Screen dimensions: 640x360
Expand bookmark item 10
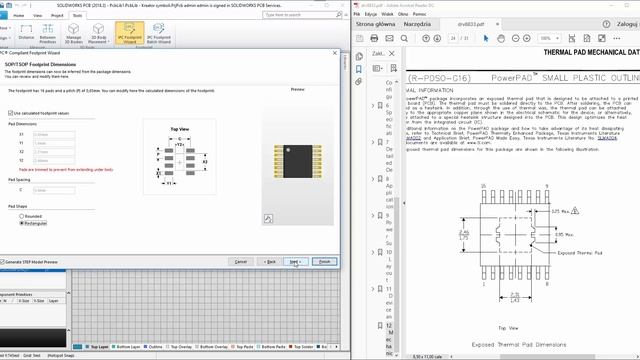point(373,253)
